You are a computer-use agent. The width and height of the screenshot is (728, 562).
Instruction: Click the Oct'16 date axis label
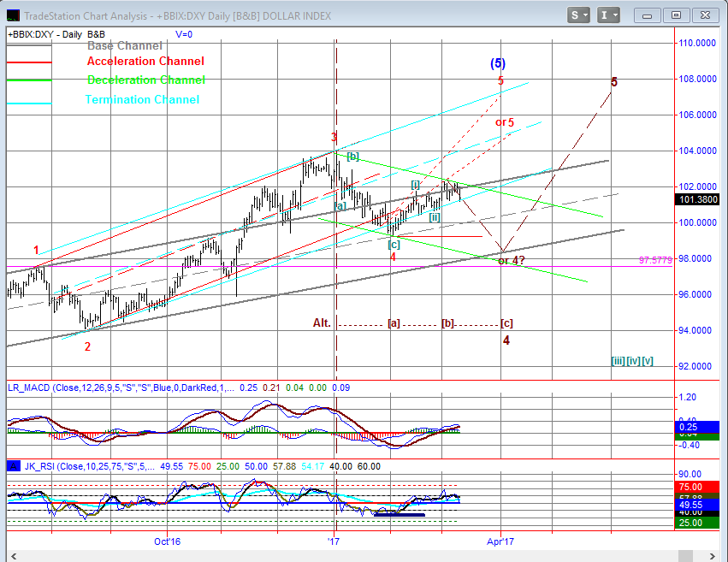pos(167,541)
